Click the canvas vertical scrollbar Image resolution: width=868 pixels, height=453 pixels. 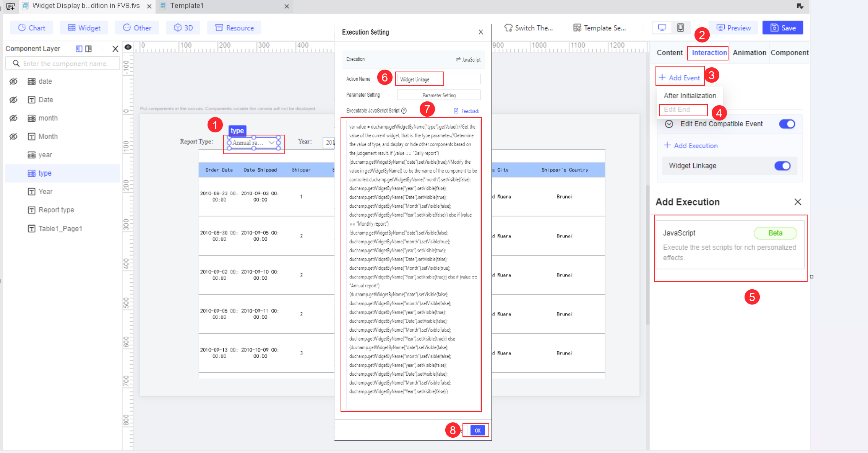pyautogui.click(x=647, y=254)
